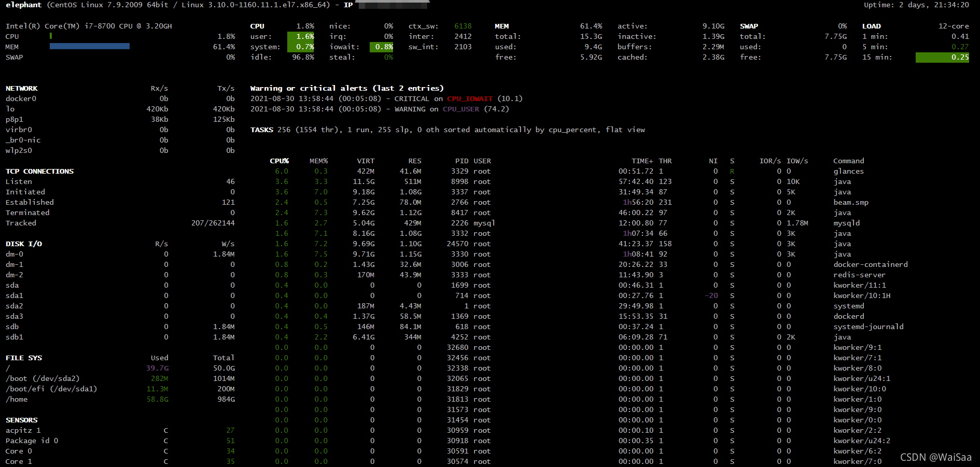The height and width of the screenshot is (467, 980).
Task: Click the CPU_USER warning alert text
Action: tap(461, 109)
